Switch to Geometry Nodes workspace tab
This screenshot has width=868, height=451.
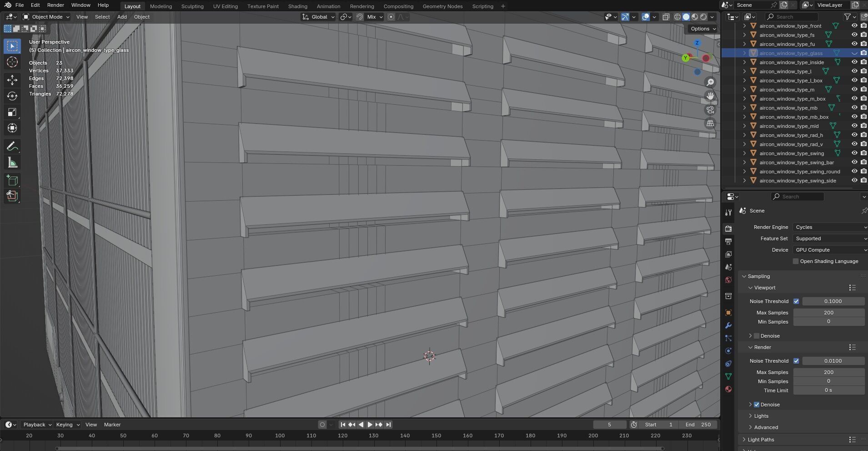click(442, 6)
